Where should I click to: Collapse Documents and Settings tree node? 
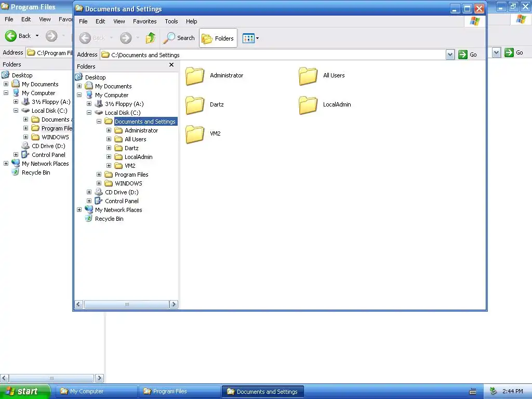tap(99, 122)
